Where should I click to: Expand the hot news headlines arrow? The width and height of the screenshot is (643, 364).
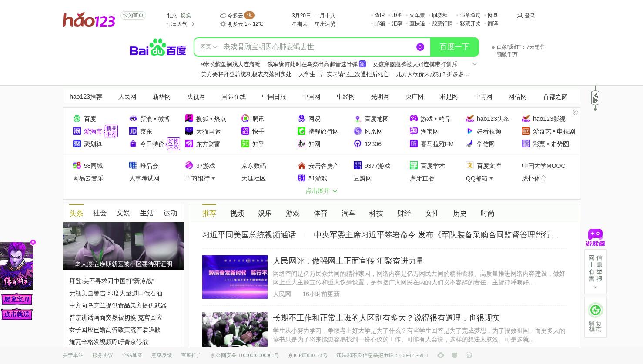point(475,64)
